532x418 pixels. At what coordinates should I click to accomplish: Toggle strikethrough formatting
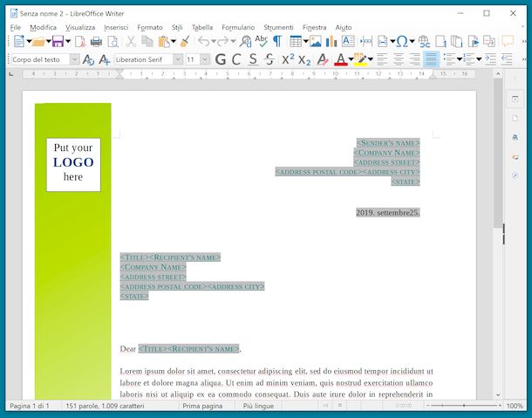pos(269,59)
